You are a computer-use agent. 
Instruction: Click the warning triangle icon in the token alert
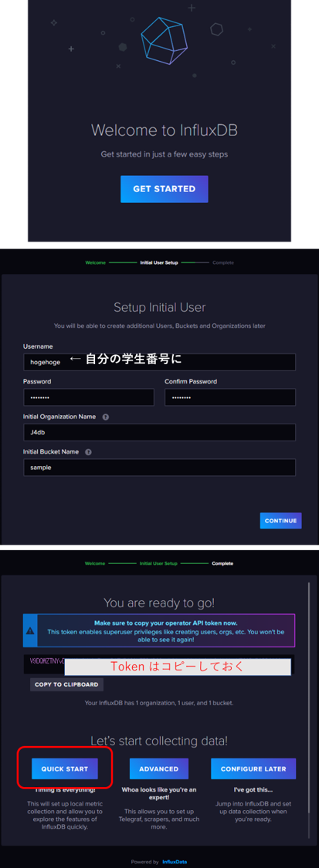tap(30, 630)
